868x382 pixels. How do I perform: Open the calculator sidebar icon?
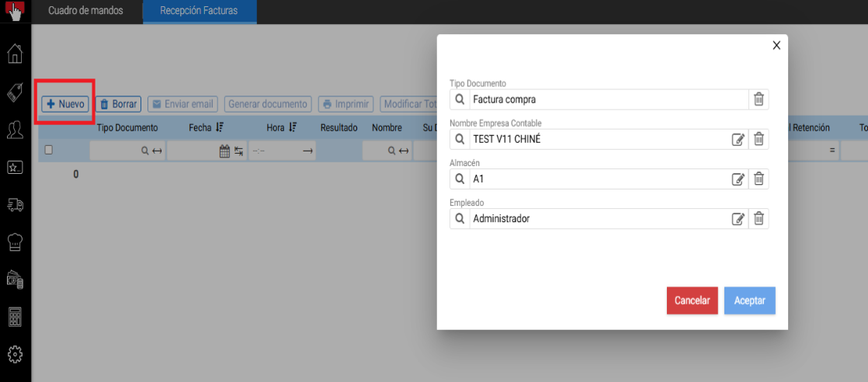pyautogui.click(x=16, y=318)
